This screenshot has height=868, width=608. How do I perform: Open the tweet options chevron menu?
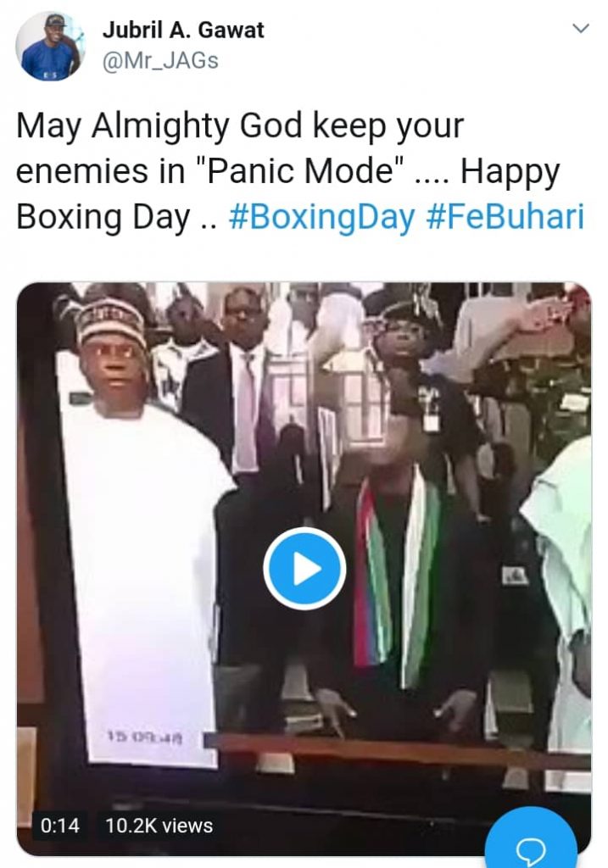(580, 28)
